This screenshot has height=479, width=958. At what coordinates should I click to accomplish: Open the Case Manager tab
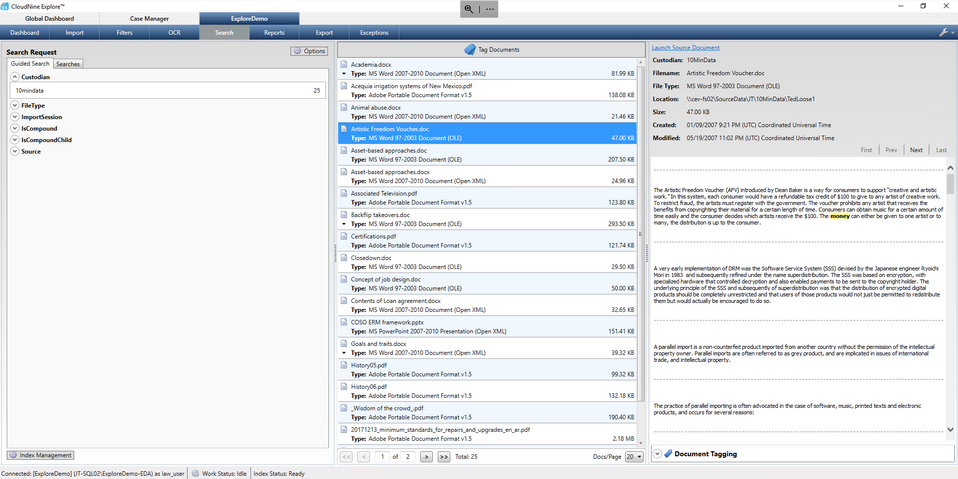click(149, 18)
